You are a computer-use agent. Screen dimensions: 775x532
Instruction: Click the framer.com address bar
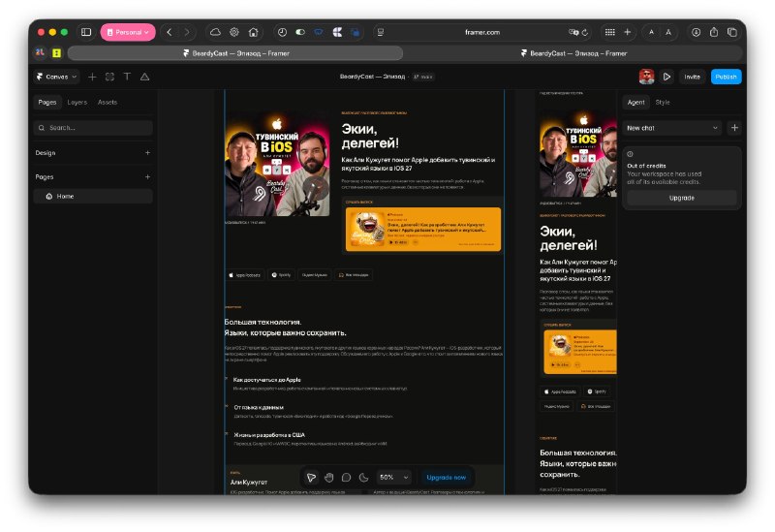tap(482, 32)
